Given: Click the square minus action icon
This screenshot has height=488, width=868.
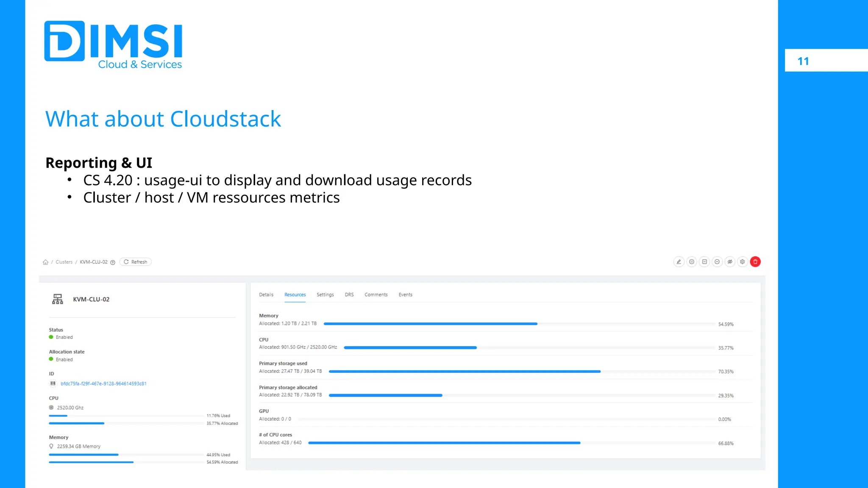Looking at the screenshot, I should tap(704, 262).
